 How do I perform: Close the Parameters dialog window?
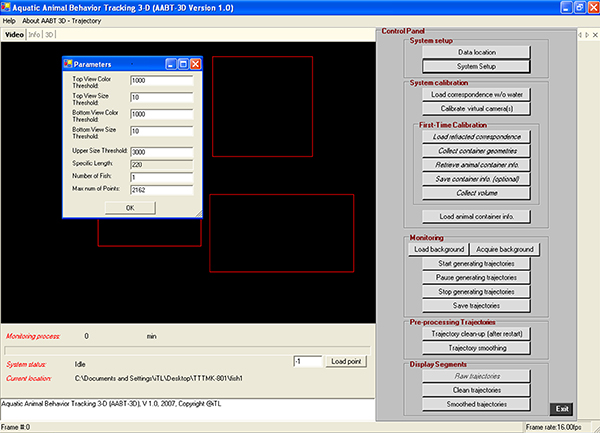[x=196, y=64]
